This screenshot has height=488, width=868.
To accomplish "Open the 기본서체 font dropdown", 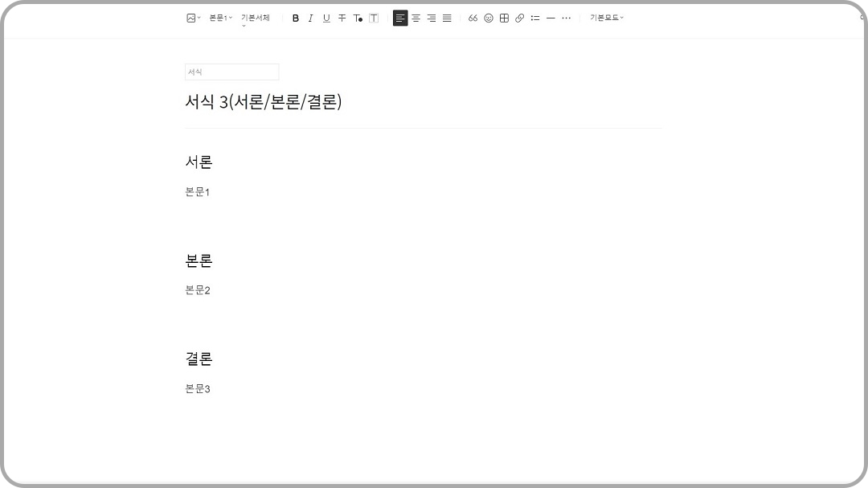I will [254, 18].
